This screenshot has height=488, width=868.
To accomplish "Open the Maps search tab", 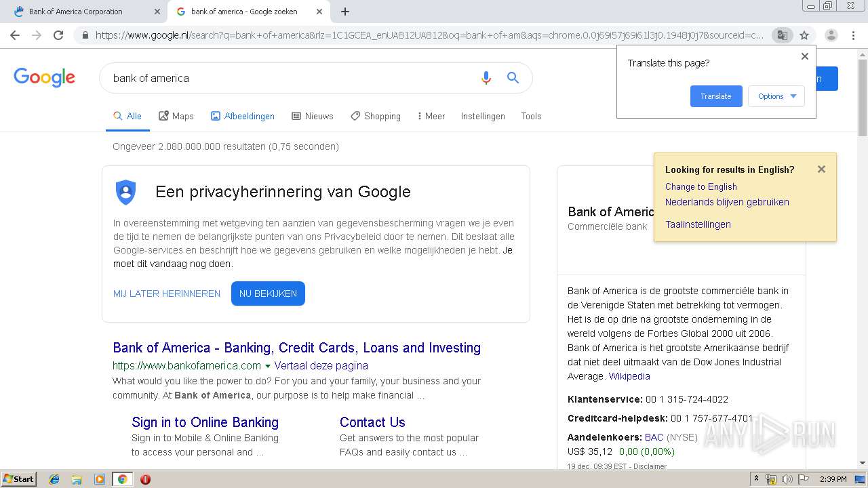I will click(176, 116).
